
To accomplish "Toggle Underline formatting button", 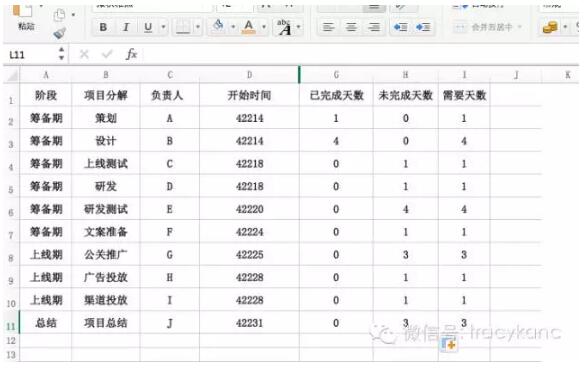I will [x=148, y=27].
